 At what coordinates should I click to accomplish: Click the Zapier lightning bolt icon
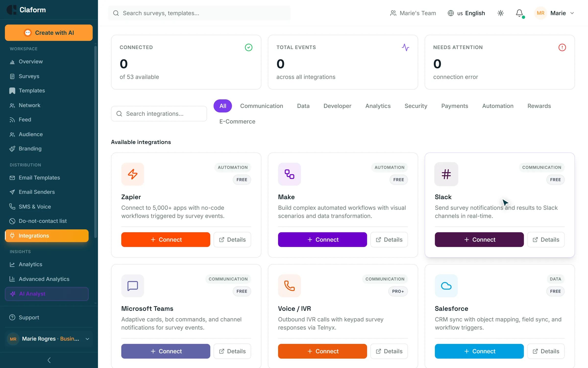coord(133,174)
